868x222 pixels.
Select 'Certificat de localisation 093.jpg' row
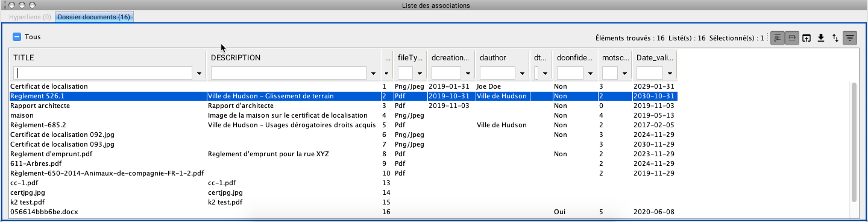click(343, 144)
